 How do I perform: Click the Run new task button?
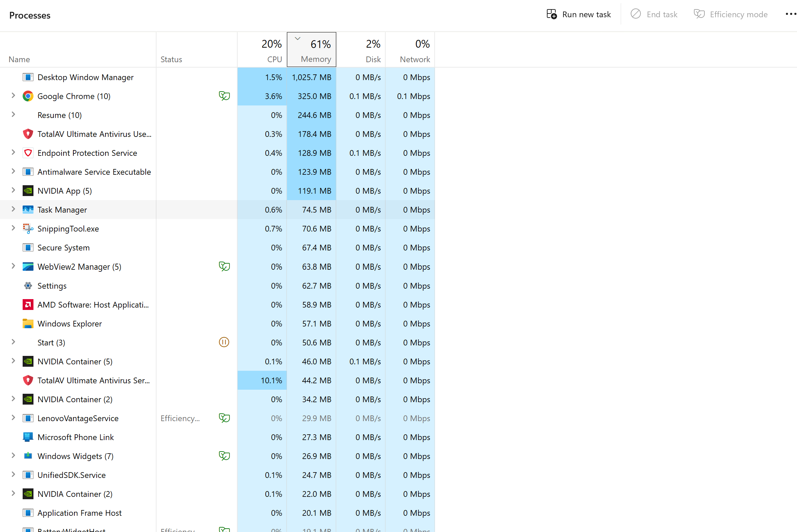click(x=579, y=15)
